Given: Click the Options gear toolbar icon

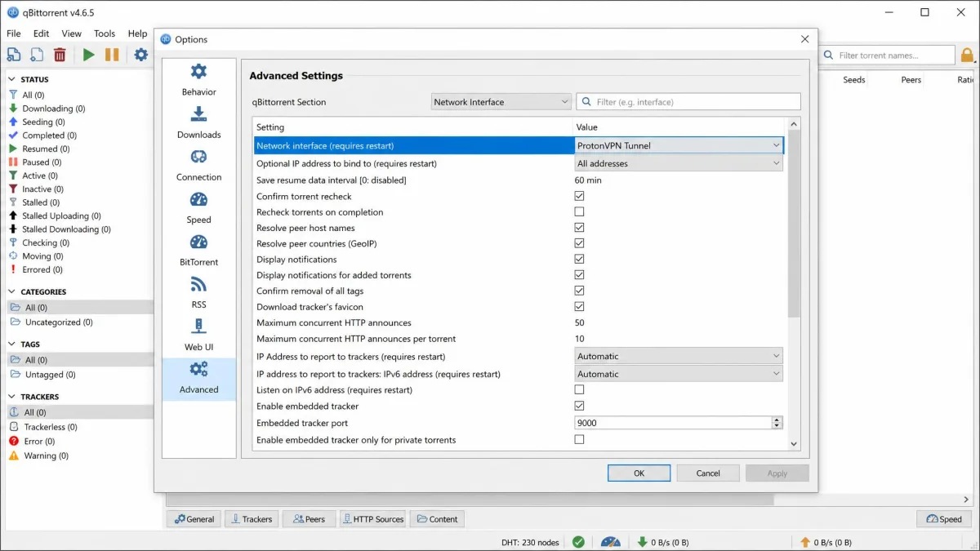Looking at the screenshot, I should (141, 55).
